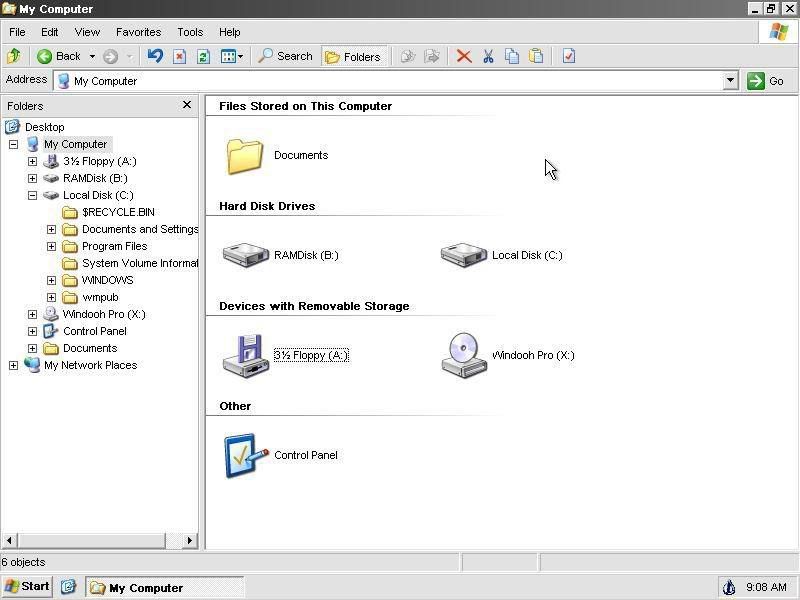Screen dimensions: 800x600
Task: Click the Stop toolbar icon with red X
Action: pos(179,56)
